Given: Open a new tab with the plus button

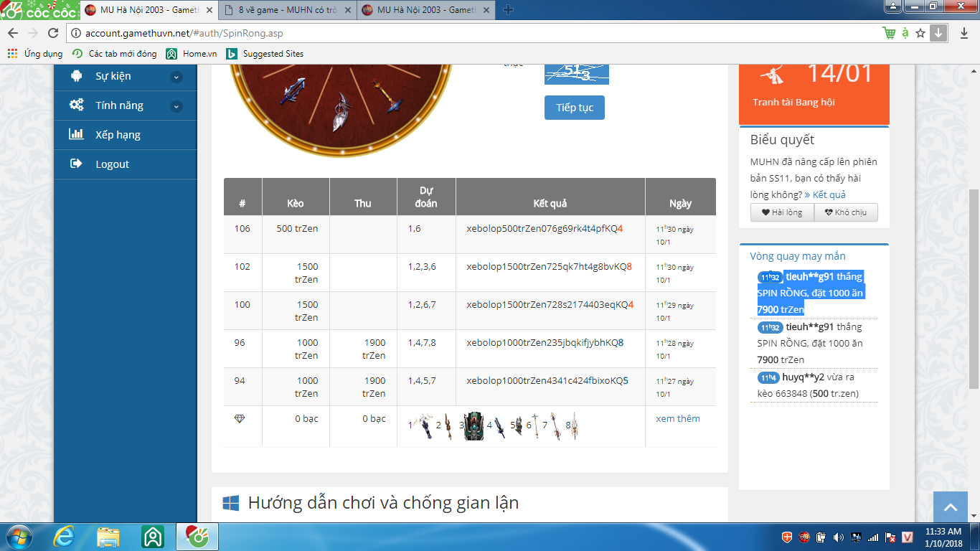Looking at the screenshot, I should [508, 9].
